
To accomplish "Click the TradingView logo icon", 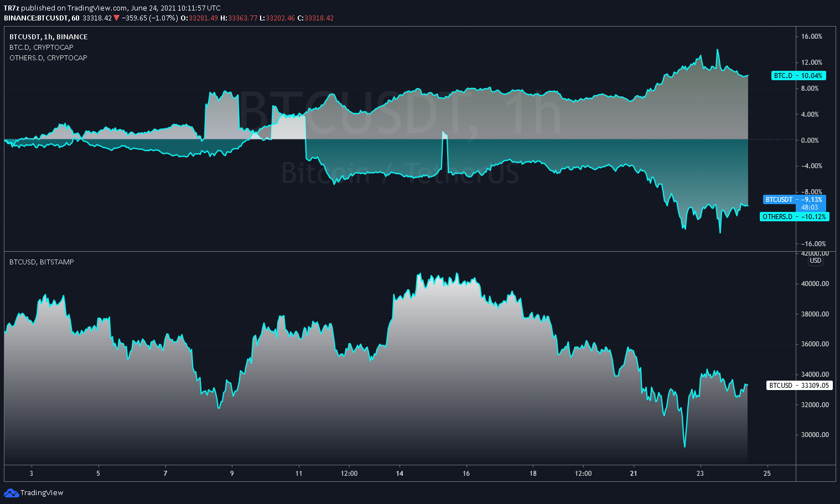I will (x=11, y=493).
